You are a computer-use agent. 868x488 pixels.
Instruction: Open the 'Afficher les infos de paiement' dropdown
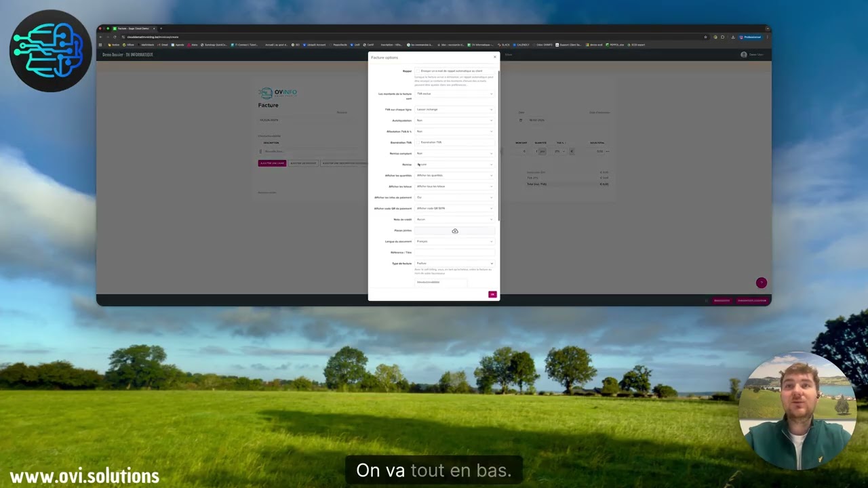[454, 197]
